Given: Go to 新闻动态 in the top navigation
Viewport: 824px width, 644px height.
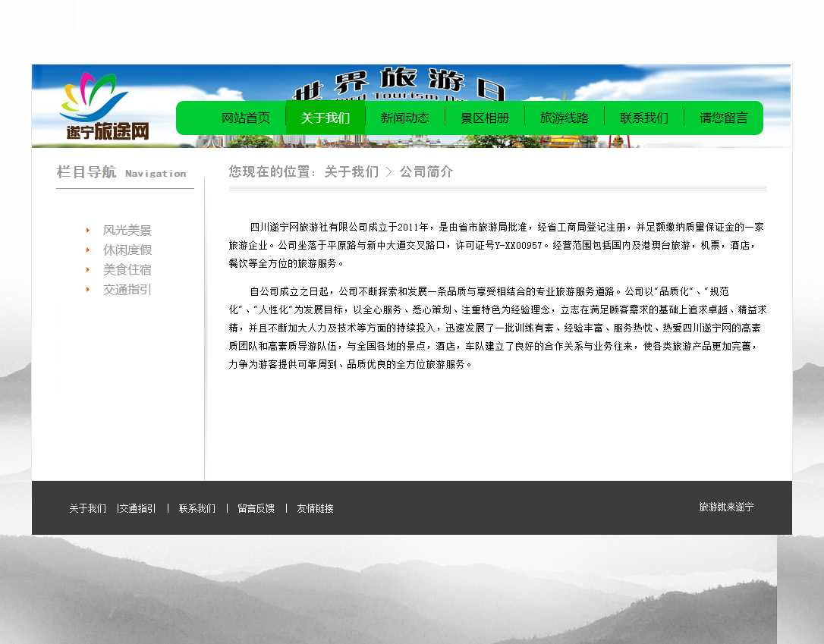Looking at the screenshot, I should pos(404,118).
